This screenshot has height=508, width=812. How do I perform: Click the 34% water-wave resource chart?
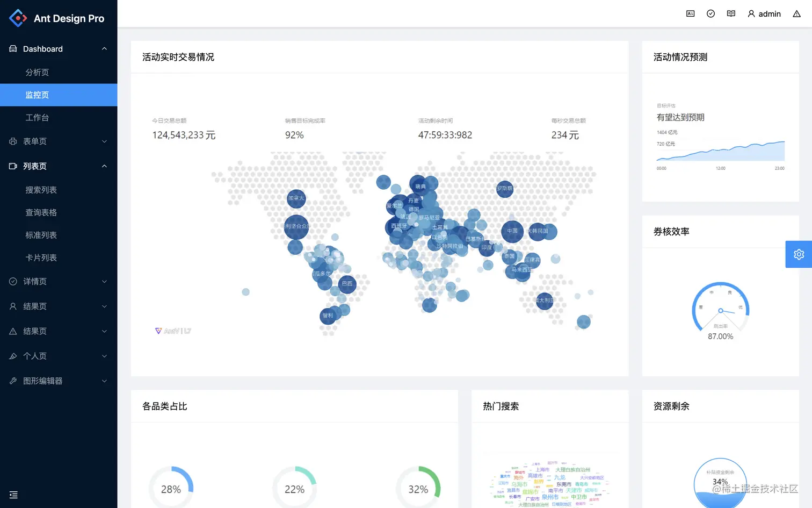point(720,483)
